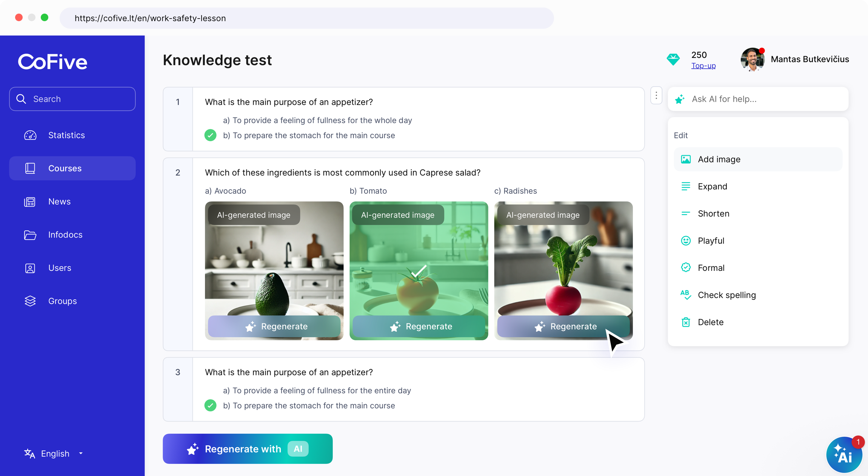
Task: Select the Courses menu item
Action: coord(72,168)
